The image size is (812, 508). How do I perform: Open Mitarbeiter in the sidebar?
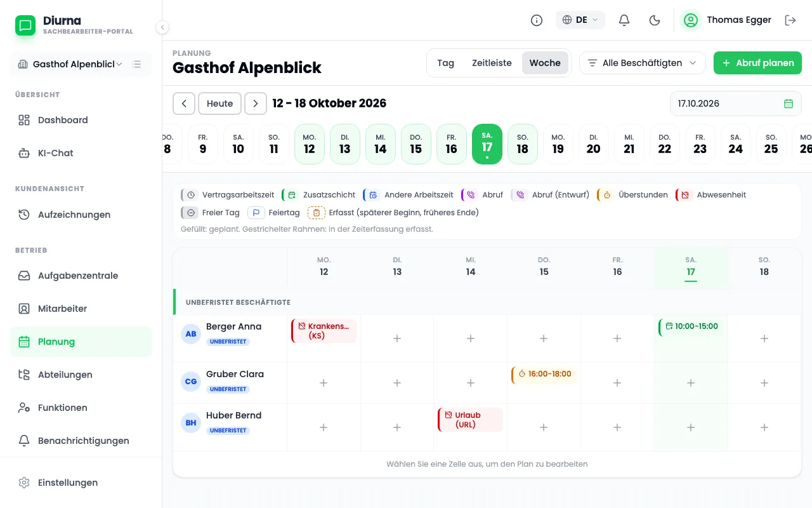coord(81,309)
